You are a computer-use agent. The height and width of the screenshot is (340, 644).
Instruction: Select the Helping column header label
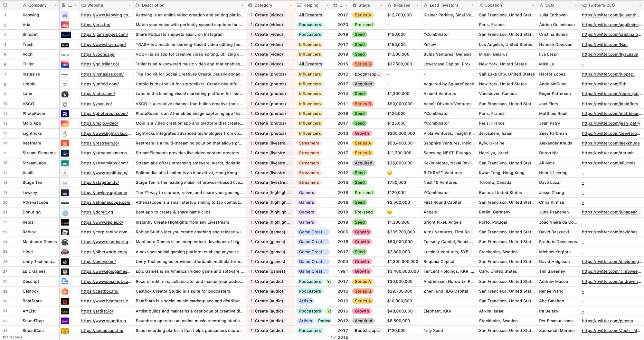(310, 5)
